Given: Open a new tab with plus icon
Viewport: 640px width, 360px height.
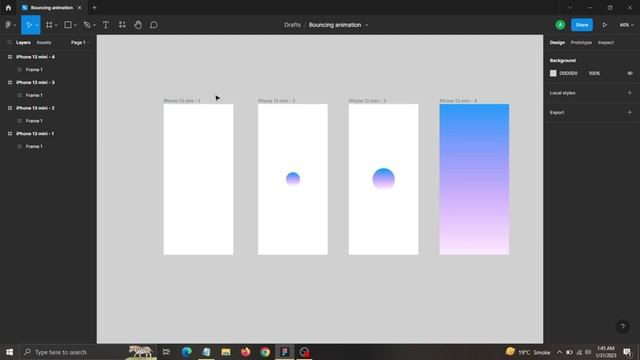Looking at the screenshot, I should (94, 7).
